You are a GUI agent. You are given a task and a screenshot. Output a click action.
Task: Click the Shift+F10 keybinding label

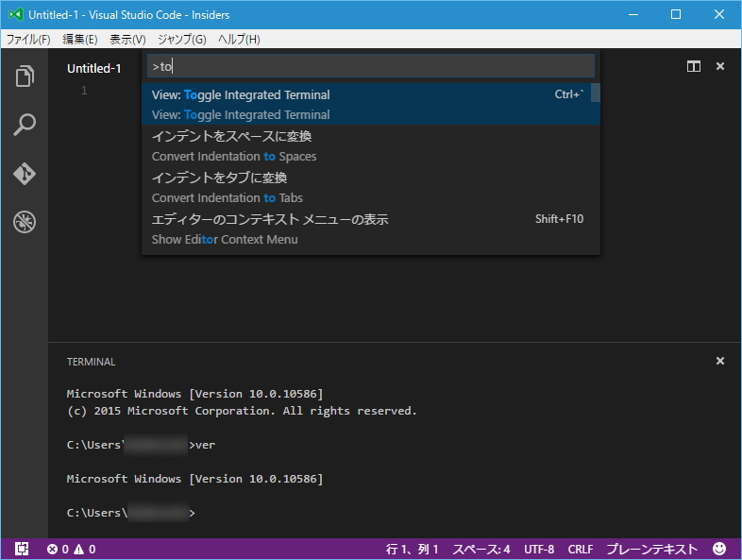point(560,219)
